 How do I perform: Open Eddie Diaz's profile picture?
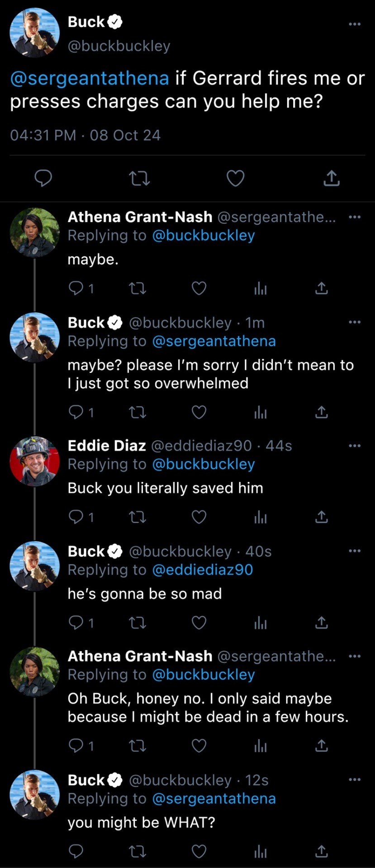pyautogui.click(x=35, y=461)
